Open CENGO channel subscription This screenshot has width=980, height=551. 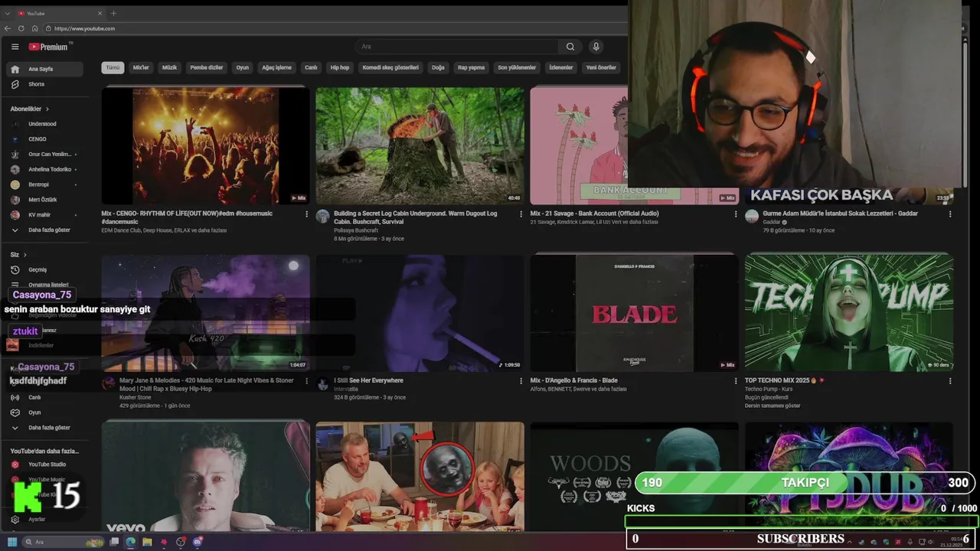[45, 139]
